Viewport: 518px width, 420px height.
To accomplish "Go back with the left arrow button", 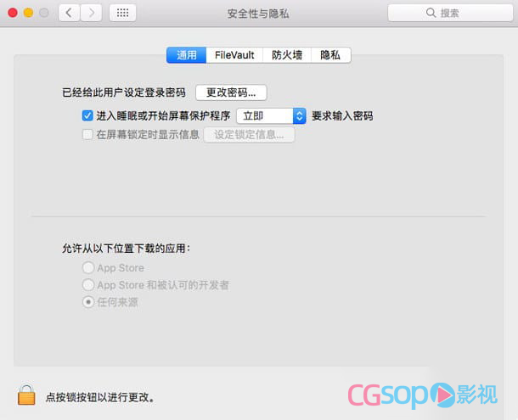I will click(x=69, y=13).
